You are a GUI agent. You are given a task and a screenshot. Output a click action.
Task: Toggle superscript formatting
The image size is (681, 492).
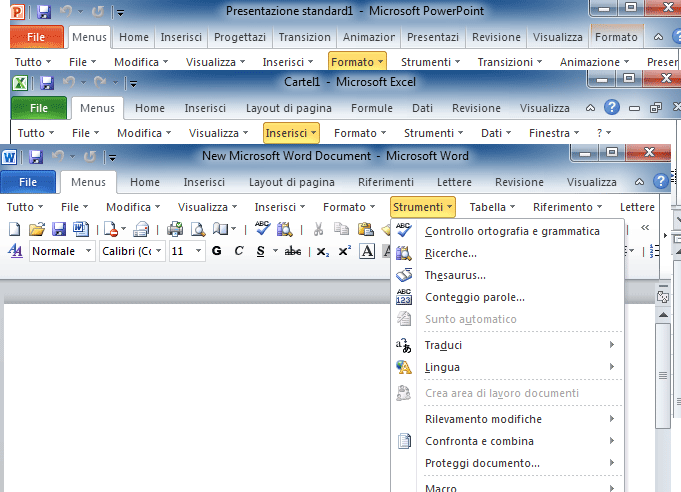point(344,251)
